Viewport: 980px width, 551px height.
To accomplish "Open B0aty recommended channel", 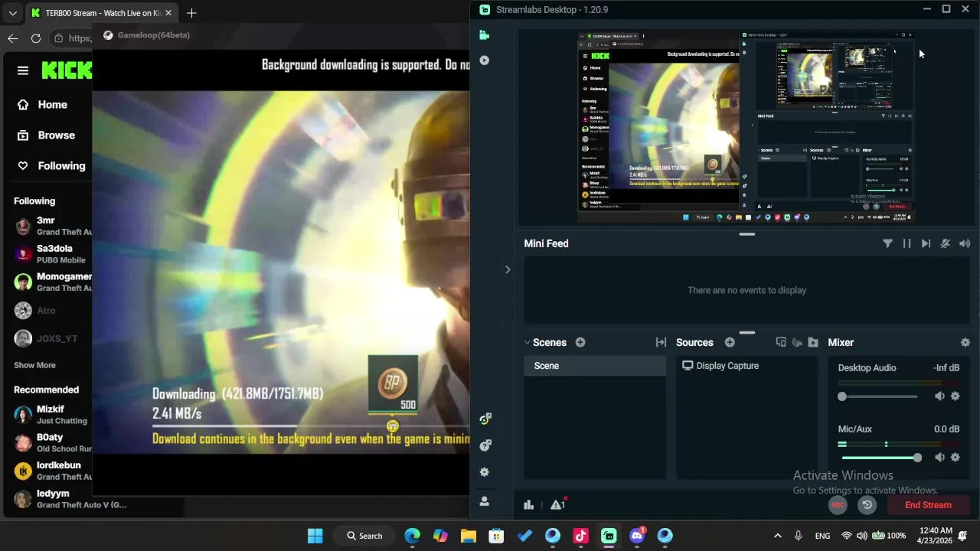I will [x=52, y=442].
